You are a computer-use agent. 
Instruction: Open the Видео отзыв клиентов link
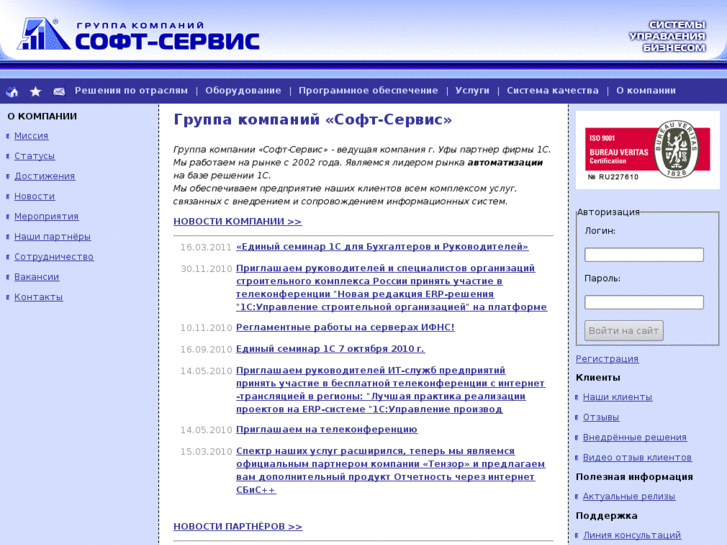(x=637, y=457)
